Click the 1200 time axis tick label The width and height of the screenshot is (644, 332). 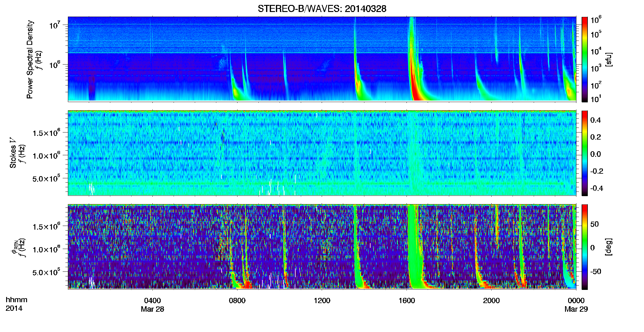click(322, 300)
